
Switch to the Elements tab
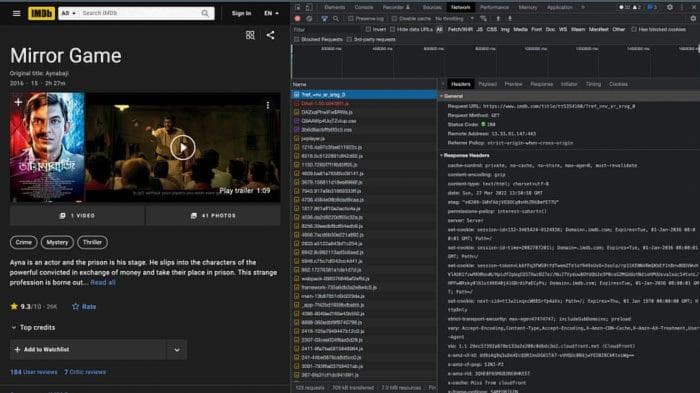click(x=334, y=7)
